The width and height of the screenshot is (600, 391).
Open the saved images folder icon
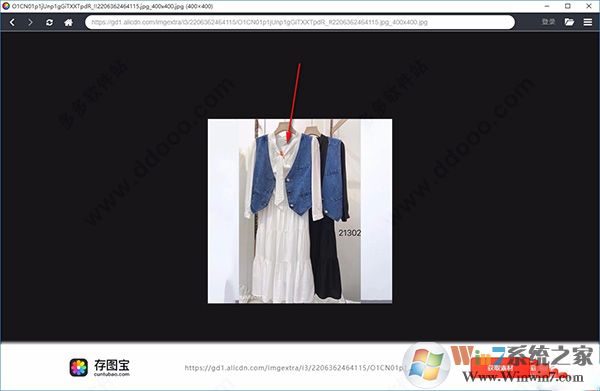coord(569,22)
